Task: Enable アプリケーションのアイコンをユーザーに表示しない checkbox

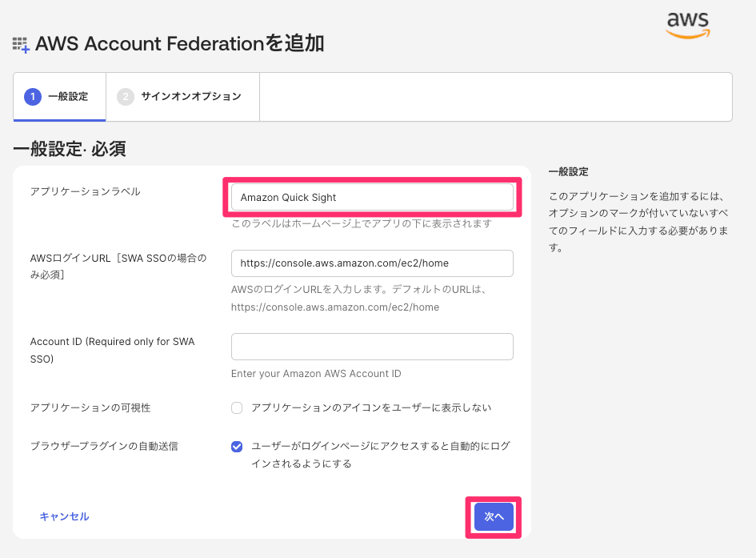Action: tap(237, 408)
